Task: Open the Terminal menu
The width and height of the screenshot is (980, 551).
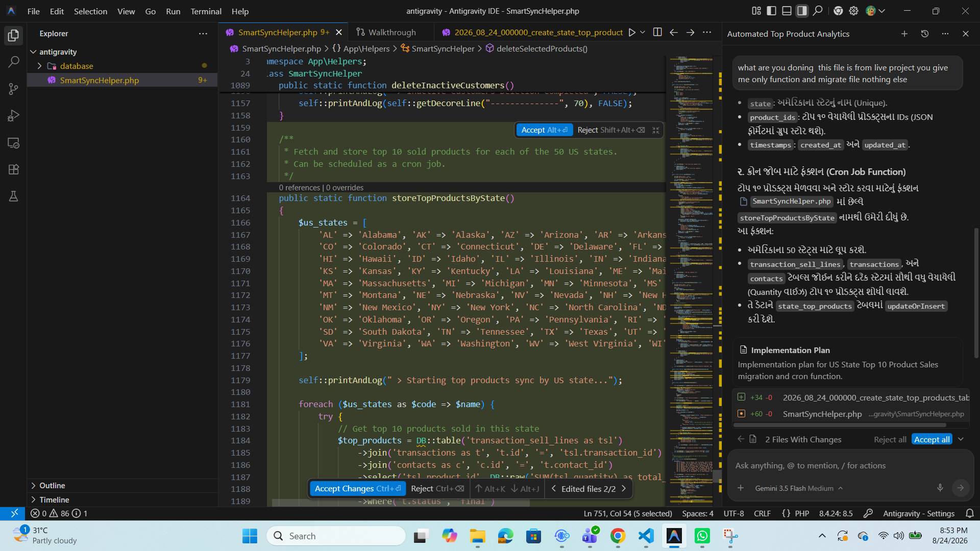Action: coord(206,11)
